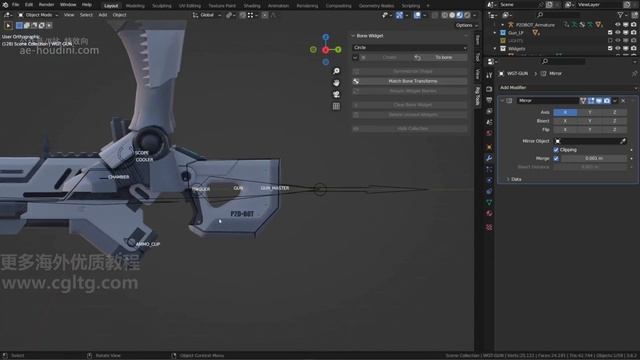The image size is (640, 360).
Task: Toggle Gun_LP exclude checkbox in outliner
Action: [x=610, y=33]
